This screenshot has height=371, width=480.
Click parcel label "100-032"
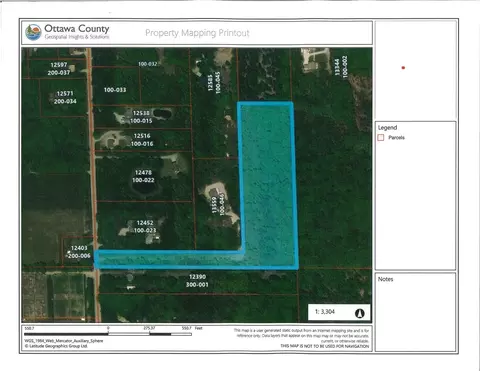(x=148, y=64)
